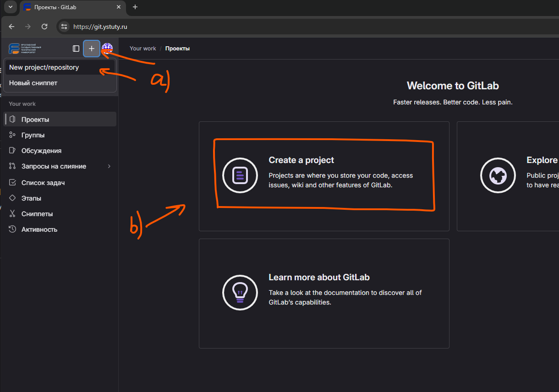
Task: Close the Проекты · GitLab tab
Action: [119, 7]
